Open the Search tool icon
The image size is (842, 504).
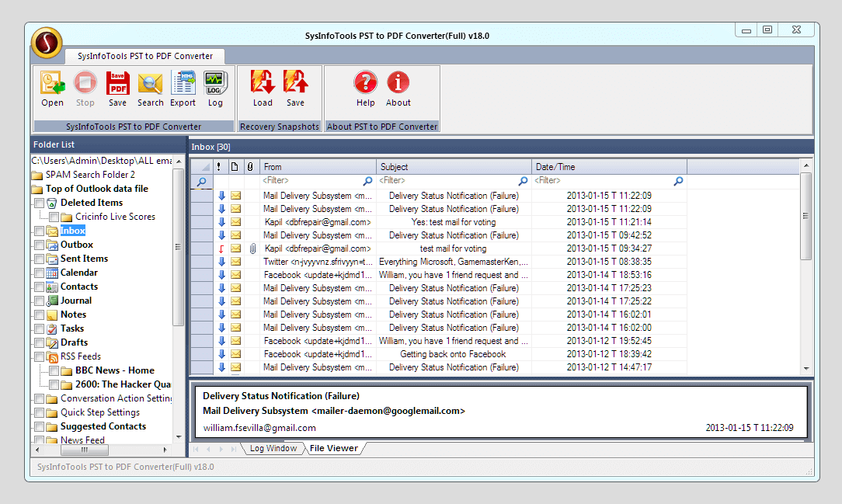151,84
